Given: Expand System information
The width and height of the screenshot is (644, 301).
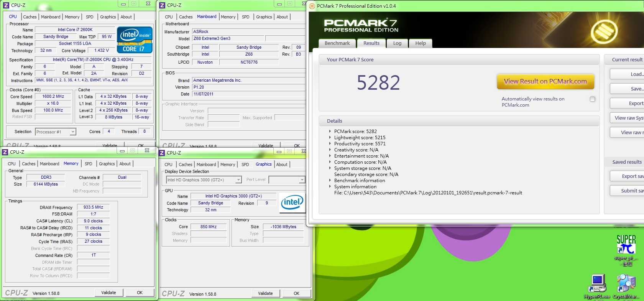Looking at the screenshot, I should coord(330,186).
